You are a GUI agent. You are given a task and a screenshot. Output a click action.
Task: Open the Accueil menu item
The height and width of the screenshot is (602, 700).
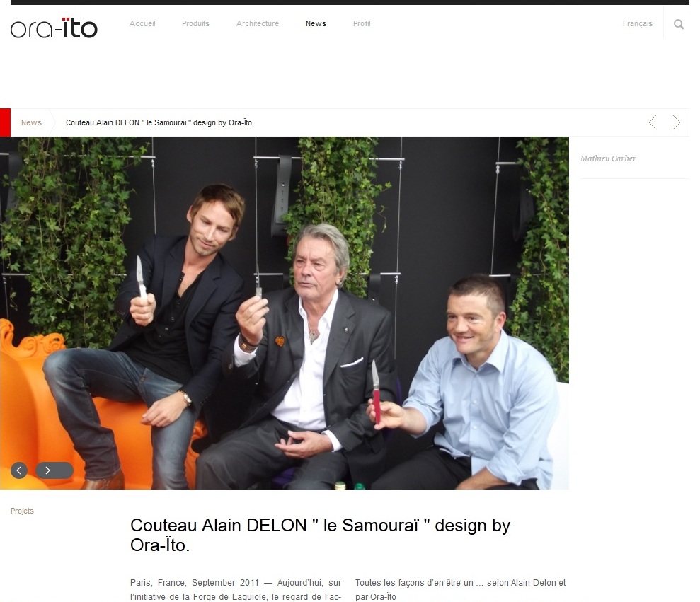coord(142,23)
